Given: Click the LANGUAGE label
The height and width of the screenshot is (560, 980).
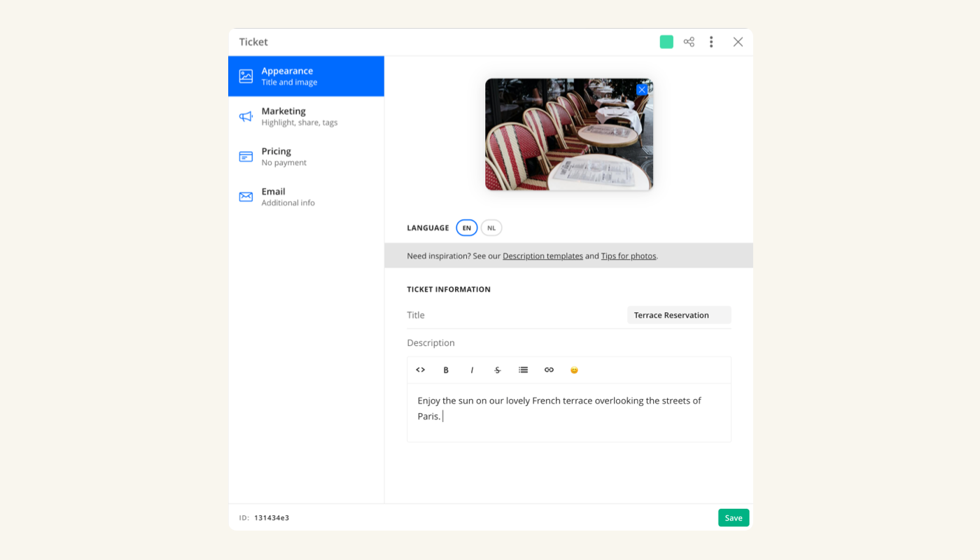Looking at the screenshot, I should tap(428, 228).
